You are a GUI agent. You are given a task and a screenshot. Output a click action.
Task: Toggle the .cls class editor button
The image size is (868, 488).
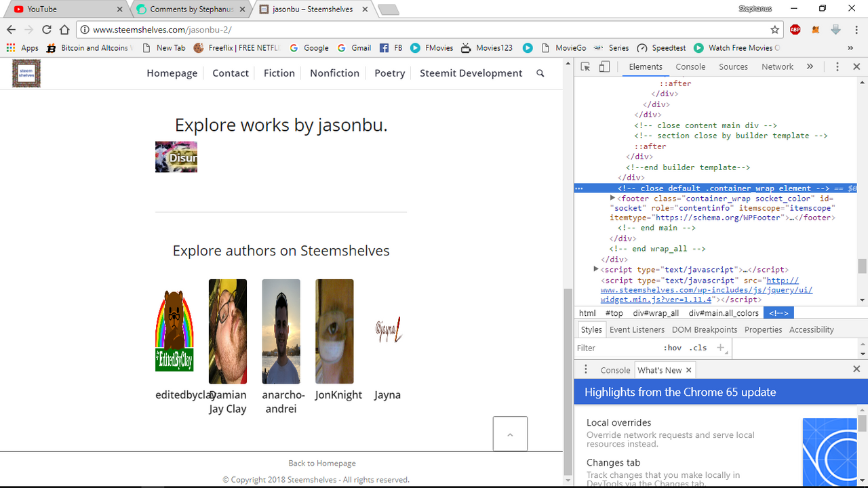pyautogui.click(x=698, y=348)
